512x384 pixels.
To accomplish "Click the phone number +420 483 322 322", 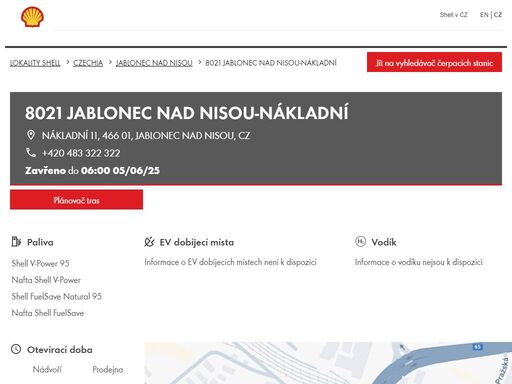I will [81, 153].
